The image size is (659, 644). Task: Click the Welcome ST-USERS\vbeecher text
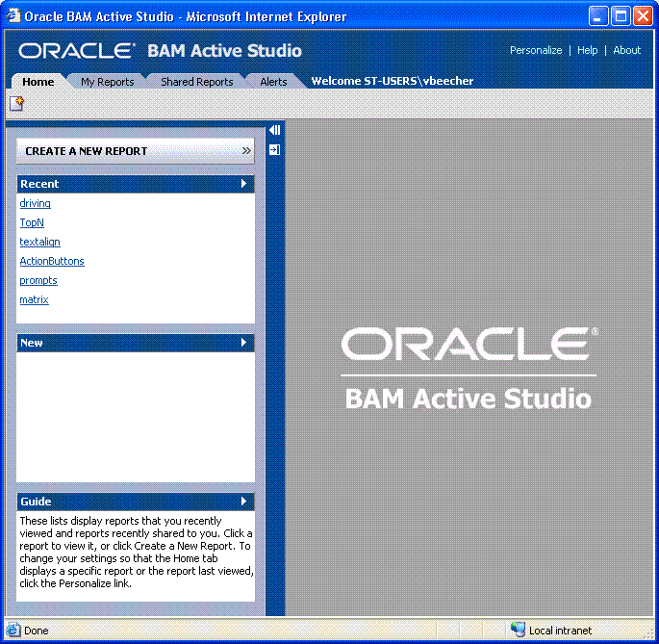(393, 81)
